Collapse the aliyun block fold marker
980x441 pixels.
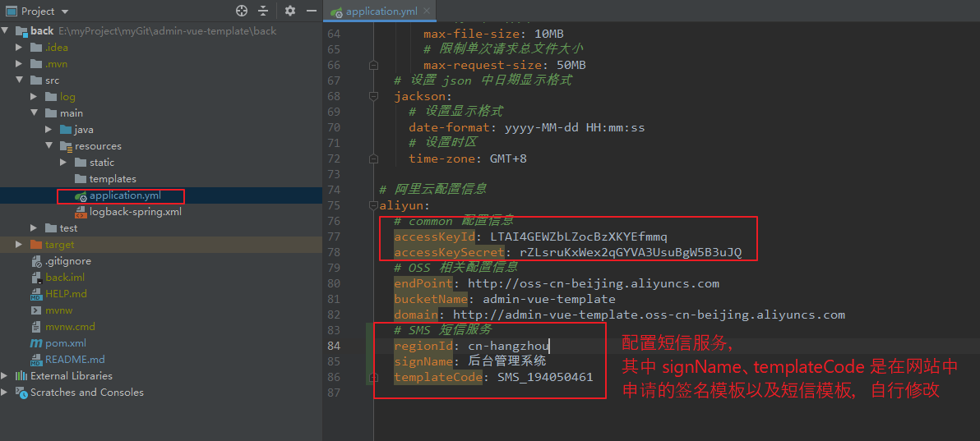[374, 205]
